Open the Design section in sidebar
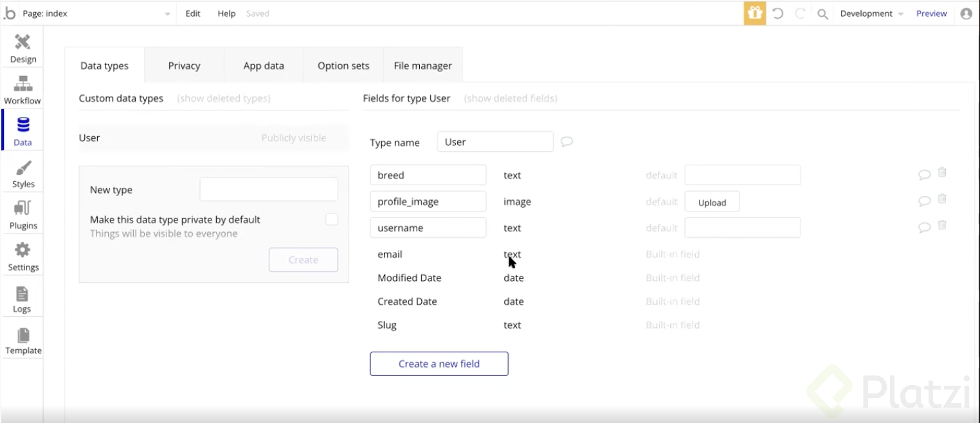 [x=23, y=49]
